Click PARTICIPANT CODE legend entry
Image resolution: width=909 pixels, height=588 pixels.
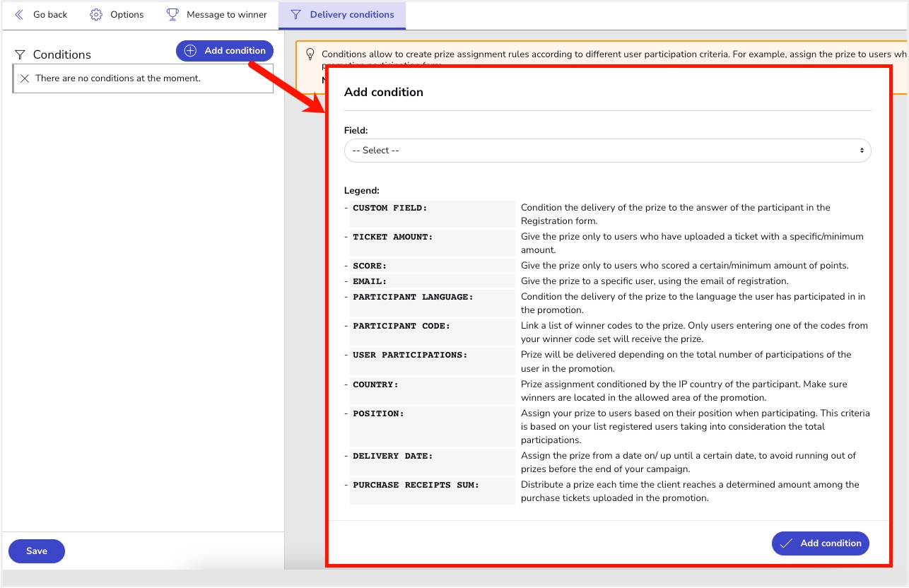click(401, 326)
